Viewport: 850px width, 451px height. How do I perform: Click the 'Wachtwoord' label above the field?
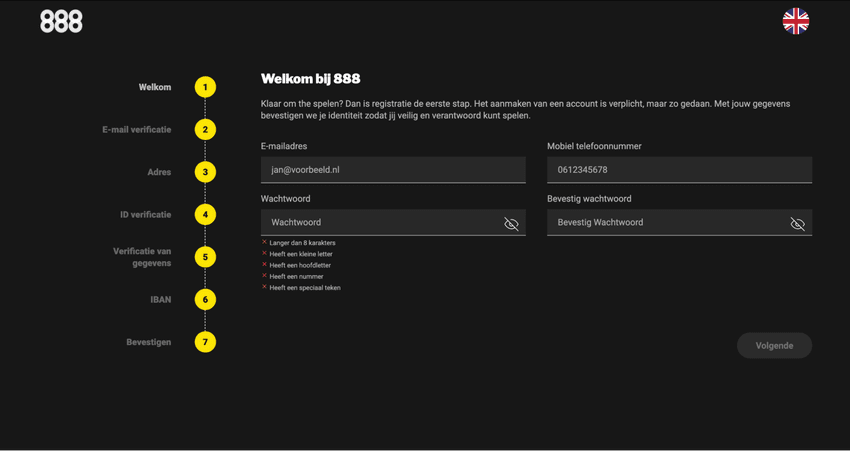point(286,199)
